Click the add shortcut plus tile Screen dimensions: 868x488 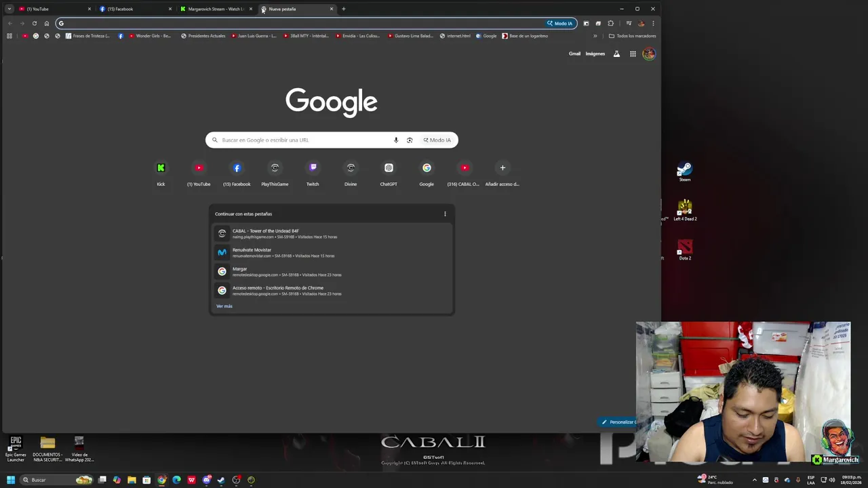[x=502, y=174]
